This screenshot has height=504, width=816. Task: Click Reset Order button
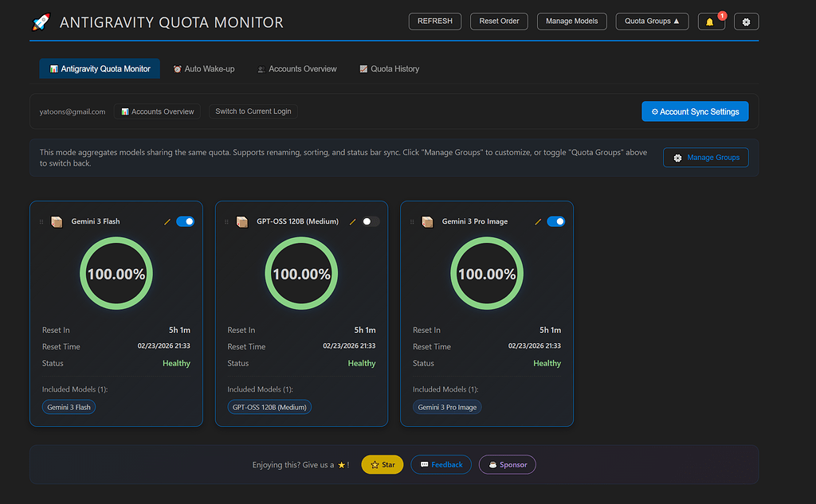pyautogui.click(x=499, y=21)
